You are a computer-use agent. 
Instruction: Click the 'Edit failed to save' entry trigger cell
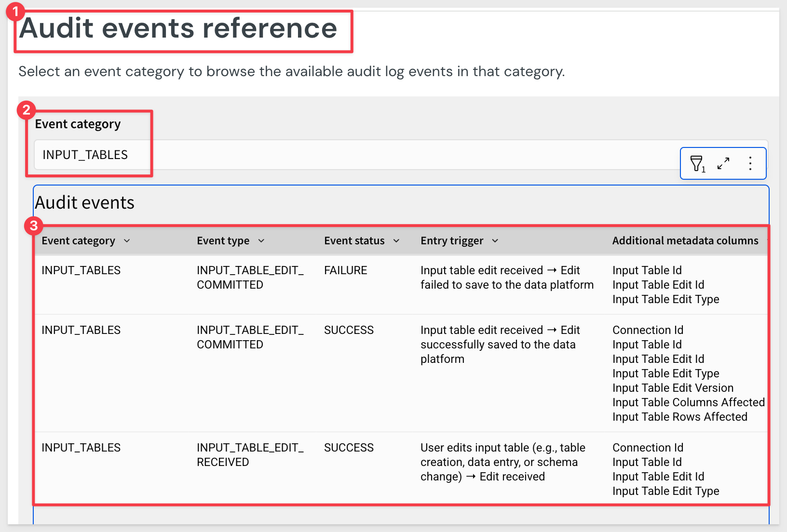pos(506,278)
